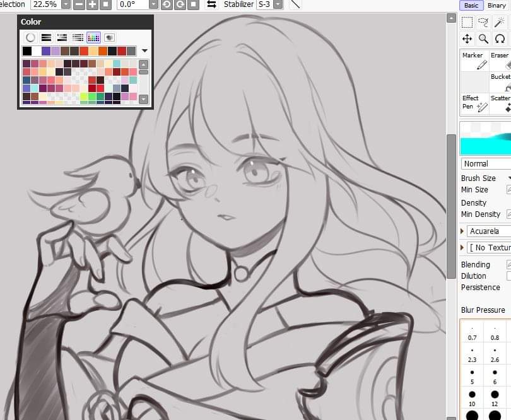This screenshot has width=511, height=420.
Task: Select brush size preset 12
Action: click(x=495, y=399)
